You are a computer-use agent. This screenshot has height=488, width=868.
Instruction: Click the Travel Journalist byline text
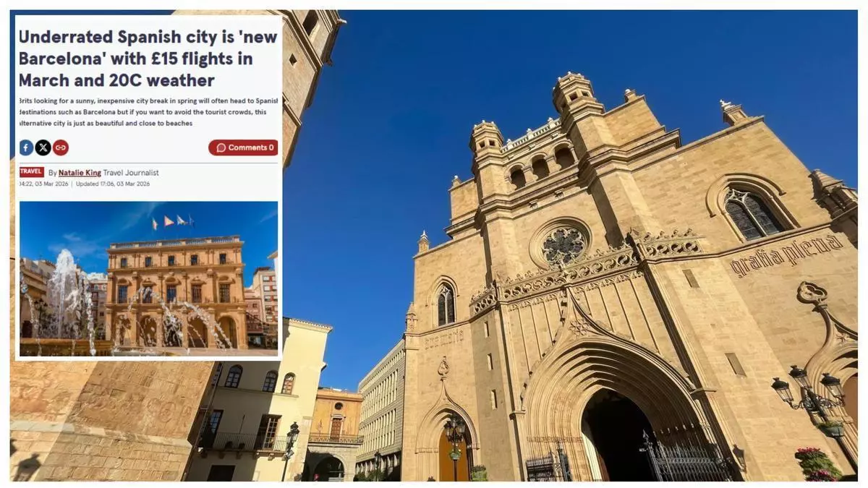point(131,173)
